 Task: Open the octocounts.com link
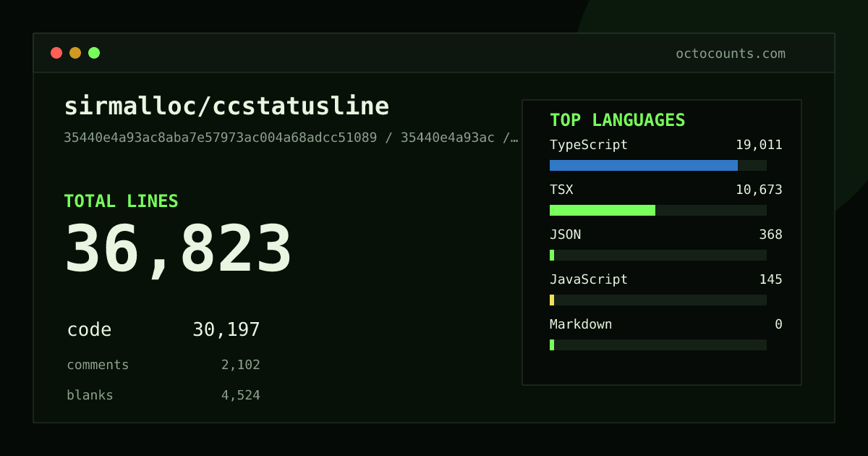point(731,54)
